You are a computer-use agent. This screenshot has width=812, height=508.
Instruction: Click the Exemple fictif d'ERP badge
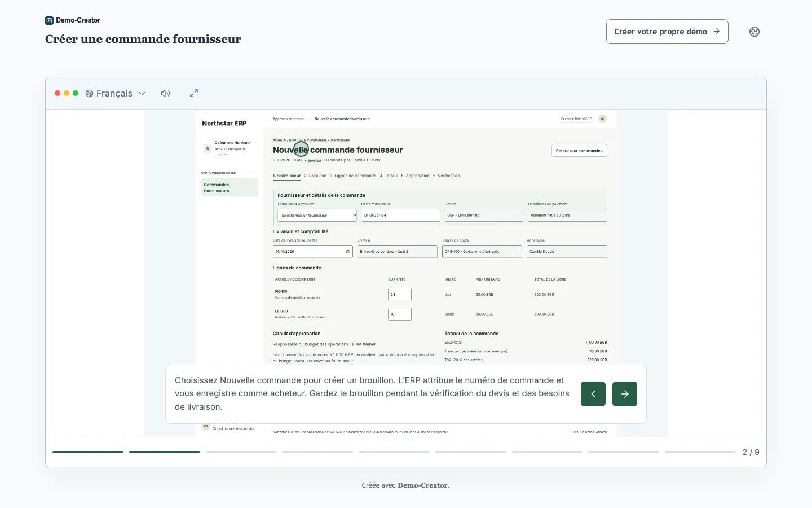click(x=576, y=119)
